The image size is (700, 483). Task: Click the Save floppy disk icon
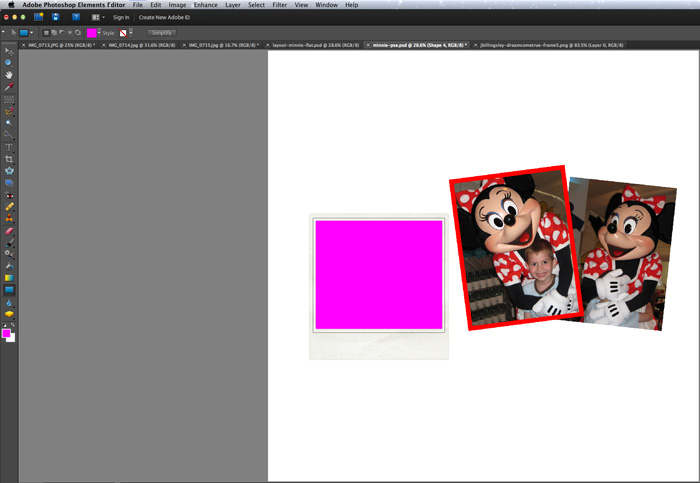tap(55, 17)
